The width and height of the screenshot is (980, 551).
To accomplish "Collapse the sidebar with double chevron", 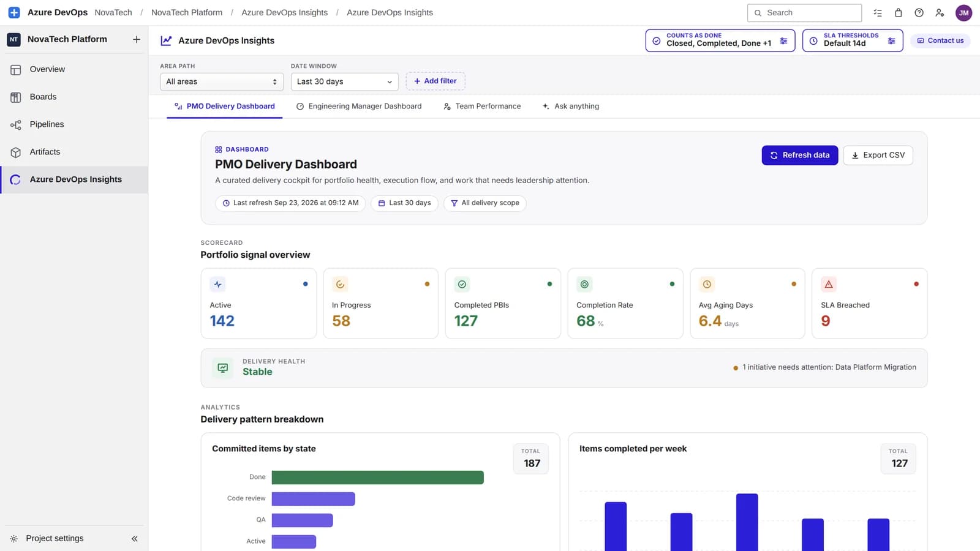I will [x=135, y=539].
